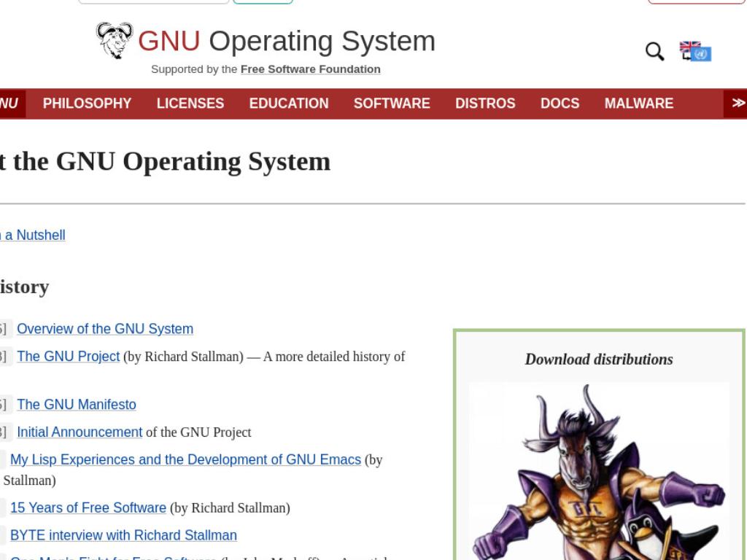This screenshot has width=747, height=560.
Task: Open BYTE interview with Richard Stallman
Action: click(123, 536)
